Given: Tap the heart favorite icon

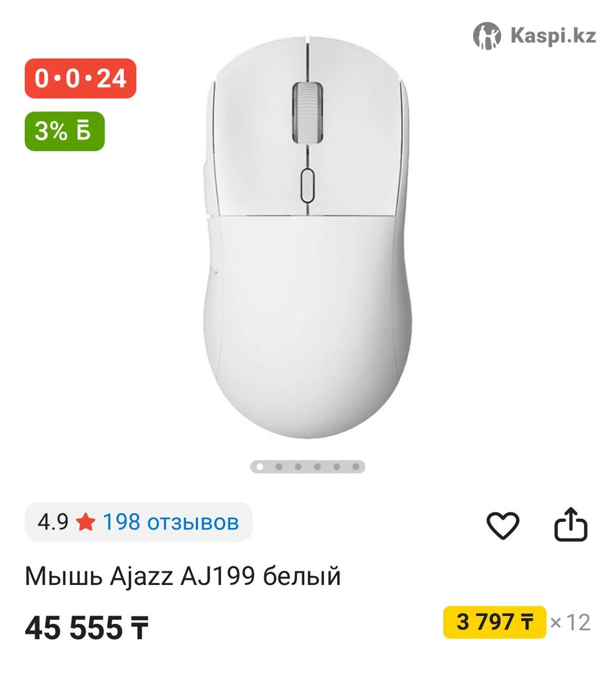Looking at the screenshot, I should [502, 526].
